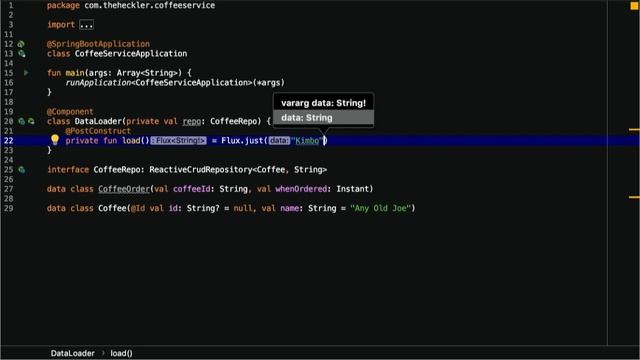Click the main function name

tap(75, 73)
